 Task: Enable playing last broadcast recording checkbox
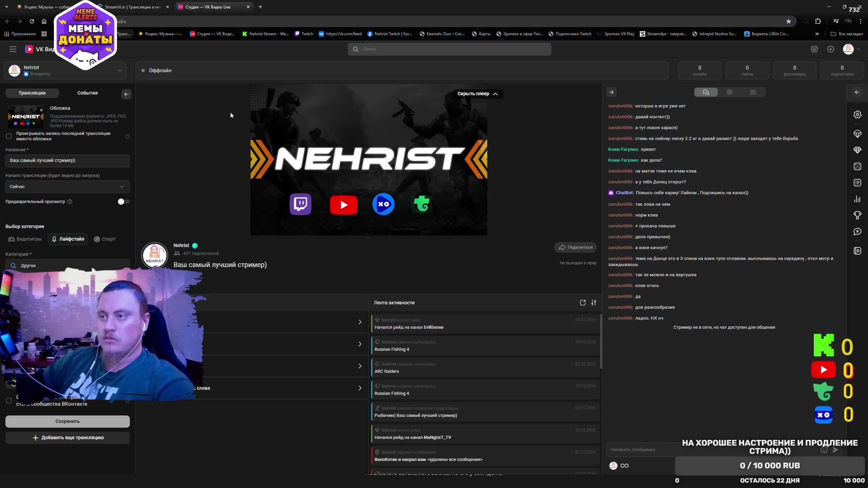9,136
